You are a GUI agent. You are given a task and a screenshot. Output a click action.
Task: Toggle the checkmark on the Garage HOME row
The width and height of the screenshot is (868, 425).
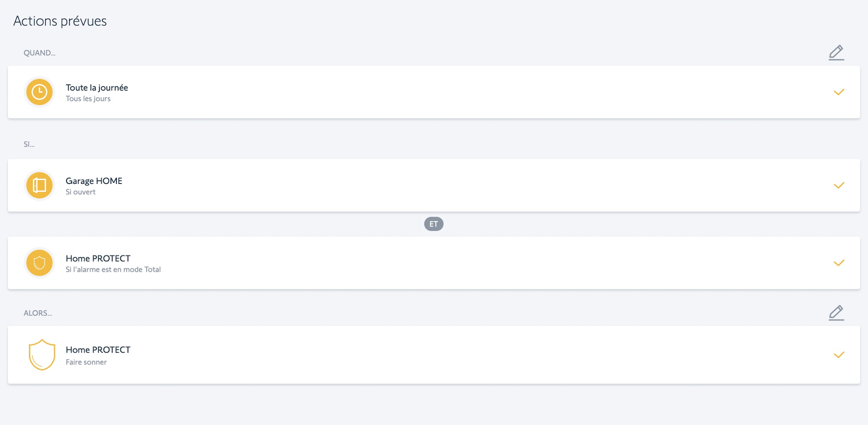(839, 185)
